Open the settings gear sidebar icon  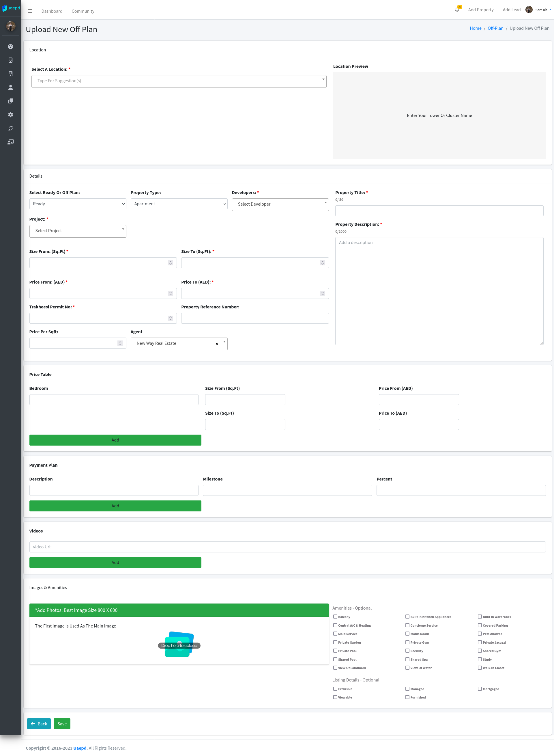click(x=10, y=115)
